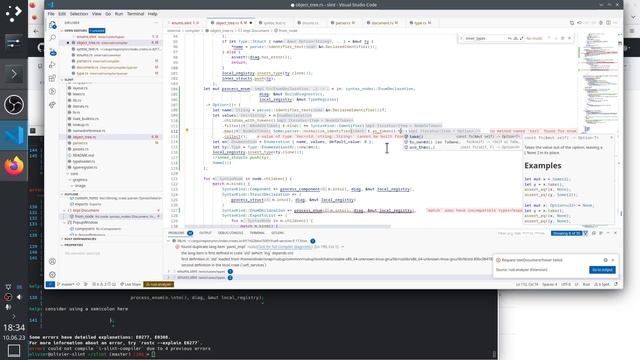Open the Source Control view
The height and width of the screenshot is (360, 640).
(x=52, y=52)
